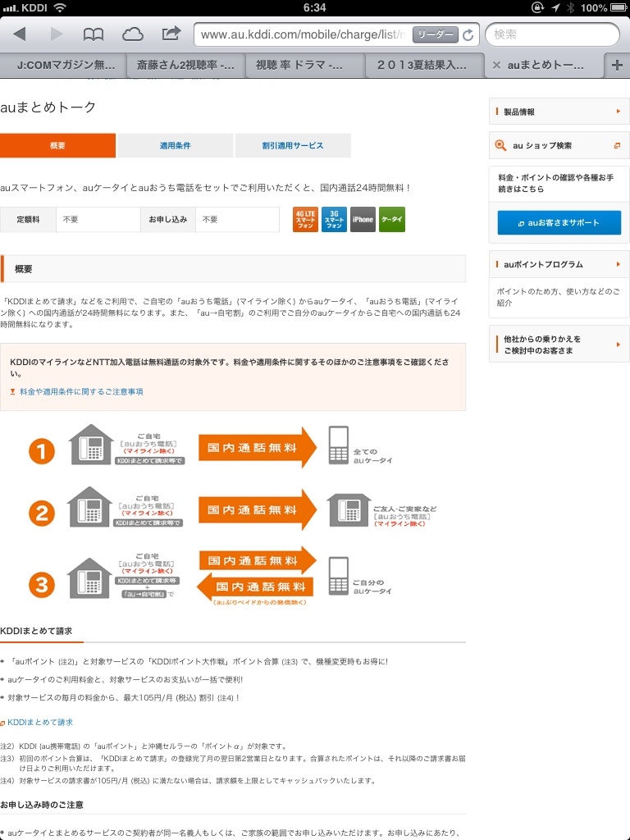Image resolution: width=630 pixels, height=840 pixels.
Task: Select the 割引適用サービス tab
Action: 293,146
